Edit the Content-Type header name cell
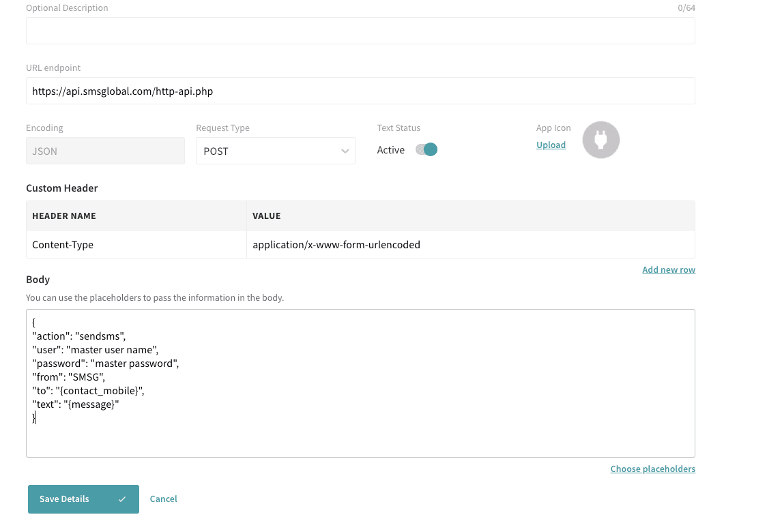The height and width of the screenshot is (532, 767). pos(136,244)
